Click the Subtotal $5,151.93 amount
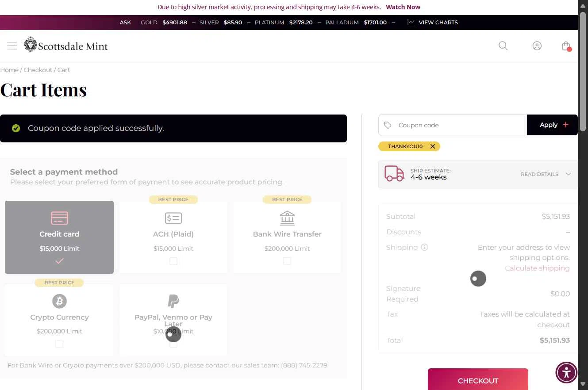The width and height of the screenshot is (588, 390). 556,216
